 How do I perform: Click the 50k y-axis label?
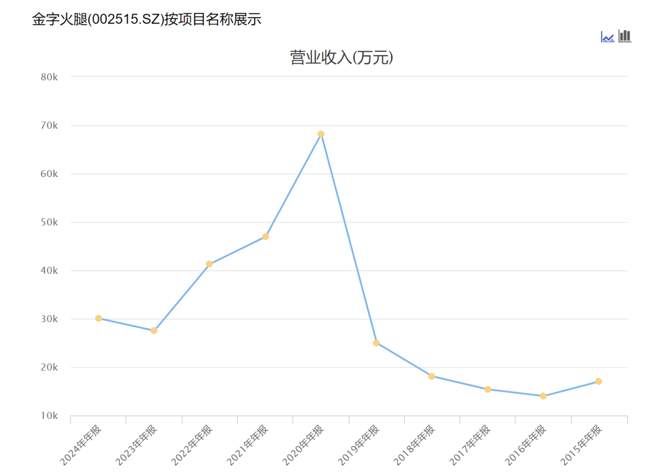click(x=49, y=222)
